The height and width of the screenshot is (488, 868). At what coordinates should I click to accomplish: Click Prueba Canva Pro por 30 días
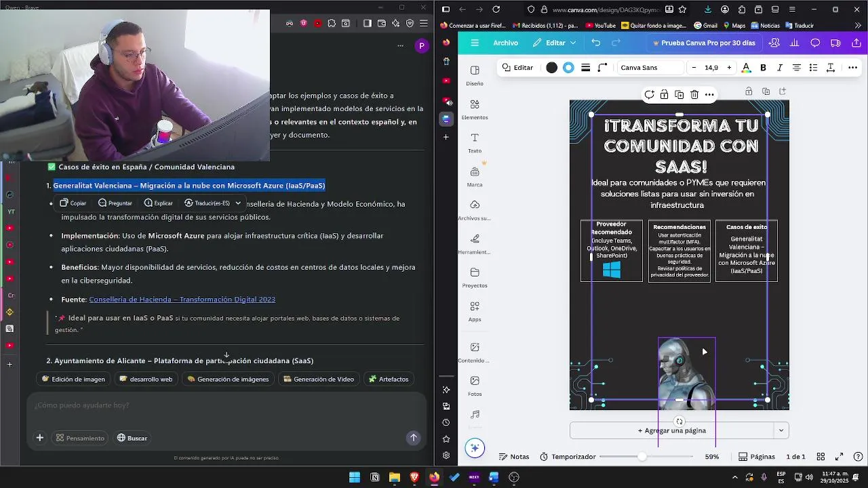coord(703,43)
